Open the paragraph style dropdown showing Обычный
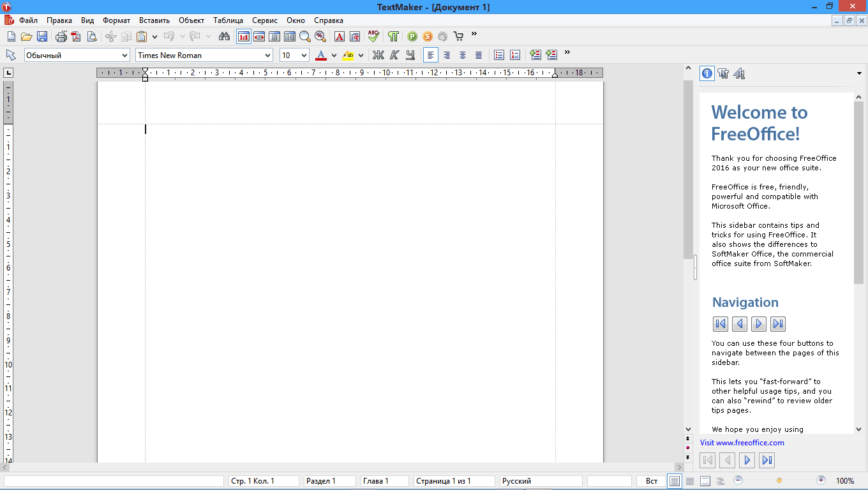 tap(124, 56)
